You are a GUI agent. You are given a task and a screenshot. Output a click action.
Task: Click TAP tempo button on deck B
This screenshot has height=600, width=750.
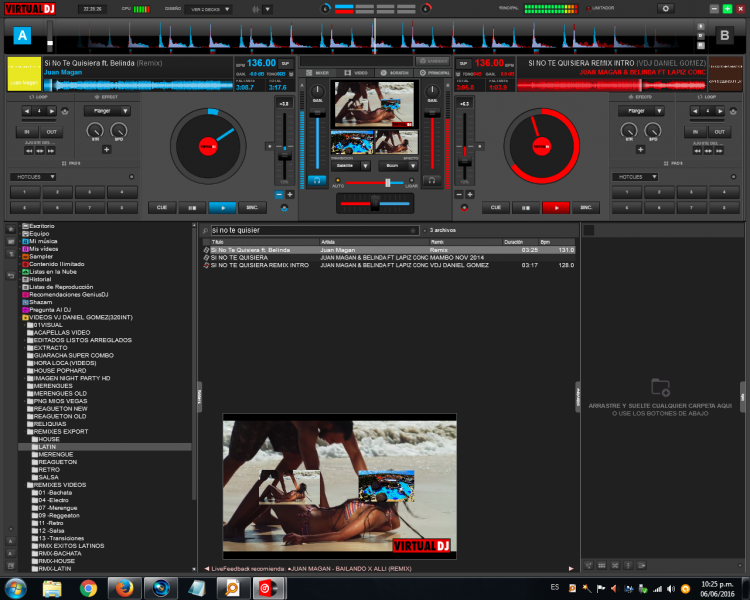point(463,63)
